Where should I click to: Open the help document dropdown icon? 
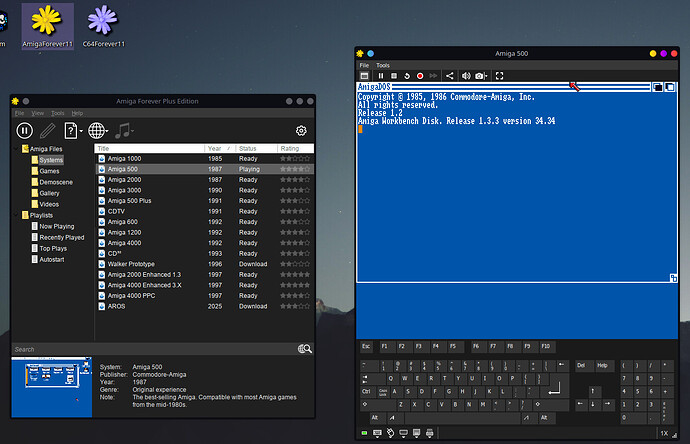click(x=73, y=131)
